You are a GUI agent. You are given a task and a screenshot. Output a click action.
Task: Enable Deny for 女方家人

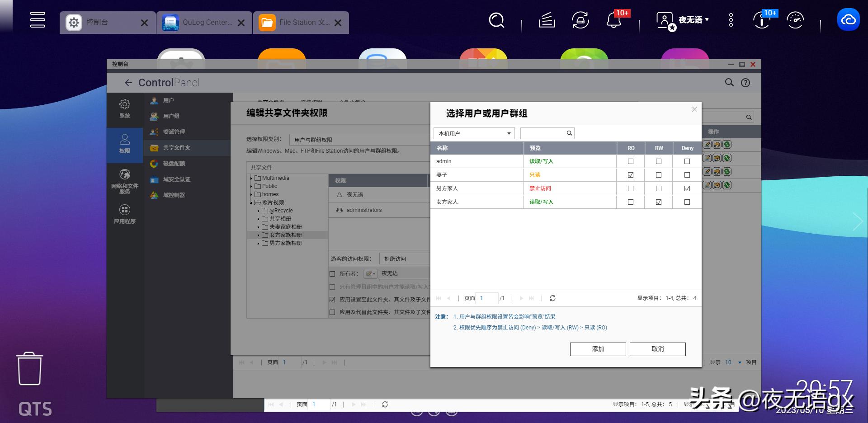tap(687, 202)
